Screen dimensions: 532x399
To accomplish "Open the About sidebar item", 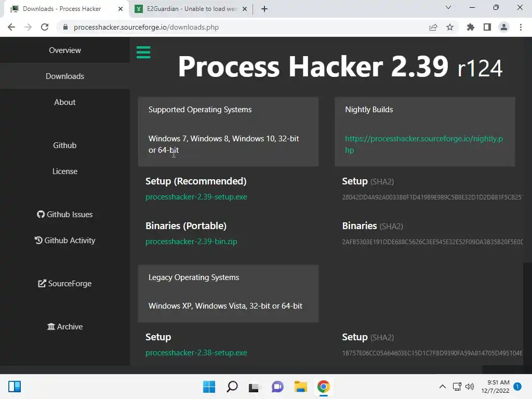I will click(x=65, y=102).
